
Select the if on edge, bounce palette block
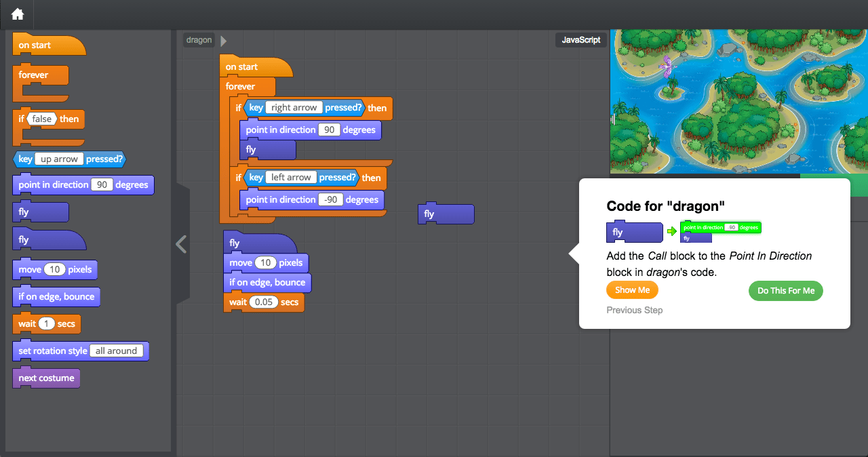[56, 297]
